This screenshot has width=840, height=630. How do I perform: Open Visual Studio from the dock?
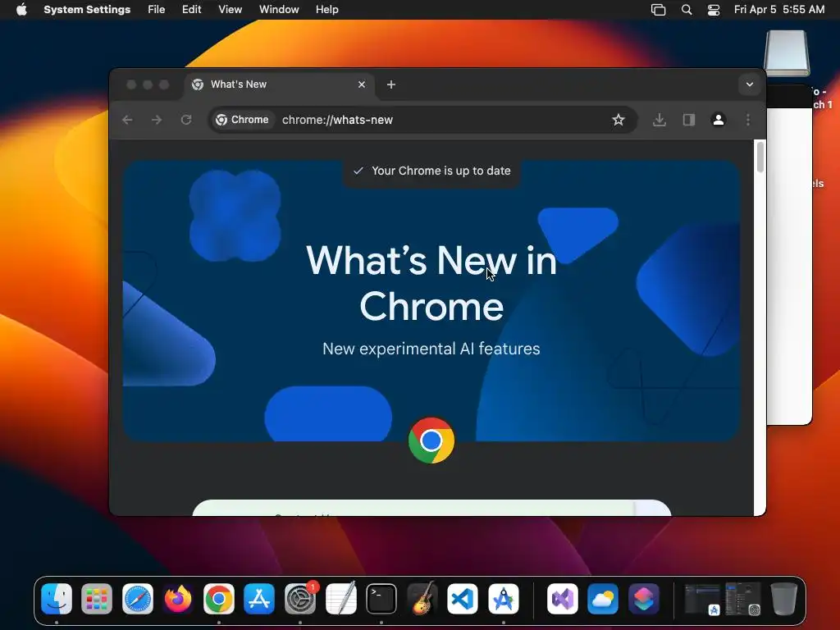point(563,598)
